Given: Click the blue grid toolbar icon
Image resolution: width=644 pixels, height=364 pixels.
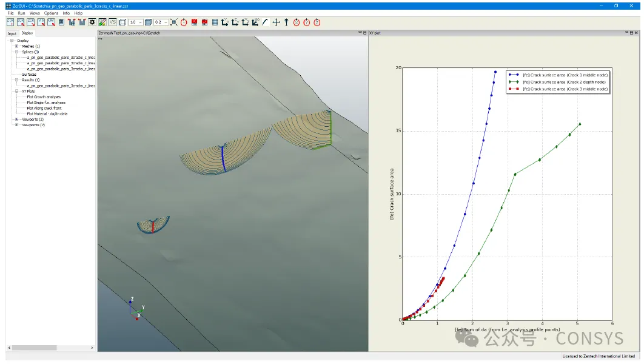Looking at the screenshot, I should point(215,22).
